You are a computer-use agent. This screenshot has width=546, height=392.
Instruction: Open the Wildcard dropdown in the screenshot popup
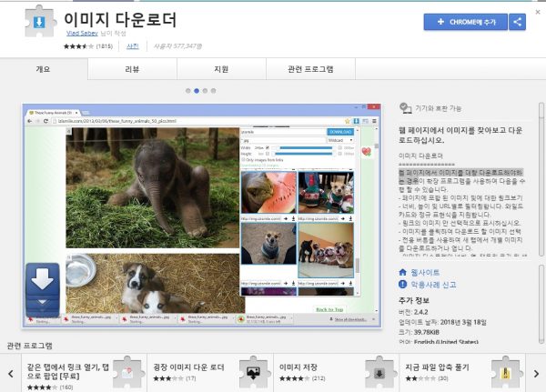(x=340, y=140)
